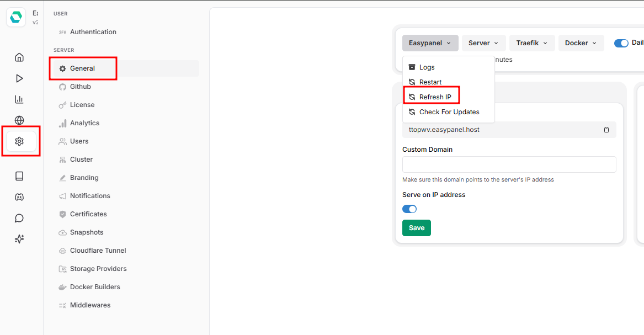644x335 pixels.
Task: Focus the Custom Domain input field
Action: 509,164
